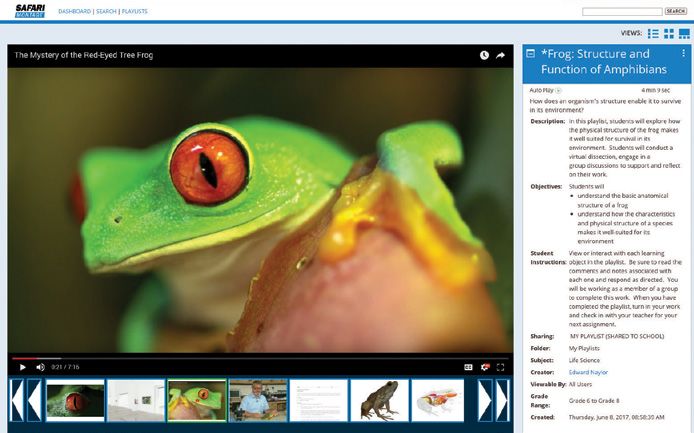Viewport: 694px width, 433px height.
Task: Click the 'VIEWS:' label
Action: (x=631, y=33)
